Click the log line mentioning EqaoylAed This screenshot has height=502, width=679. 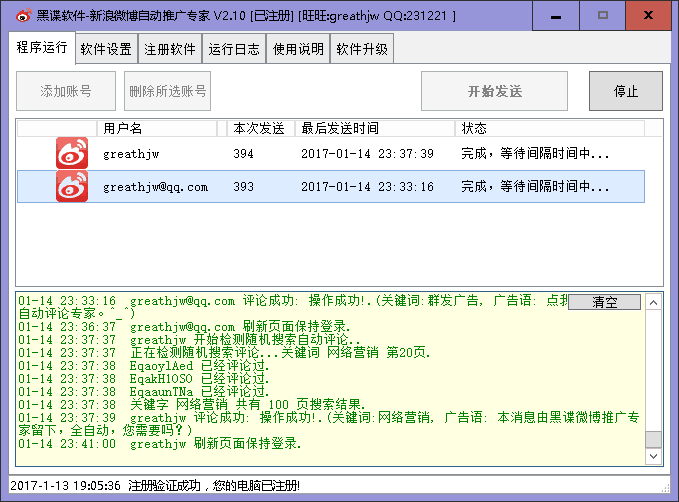tap(144, 366)
